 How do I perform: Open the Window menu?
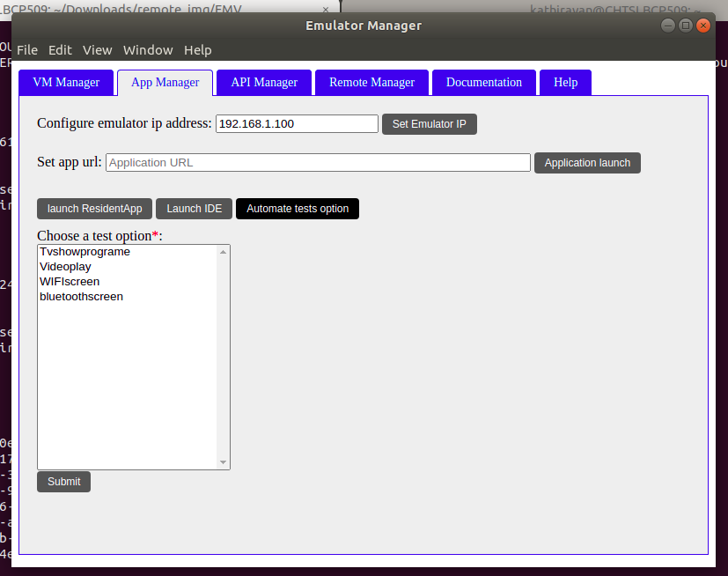coord(148,50)
